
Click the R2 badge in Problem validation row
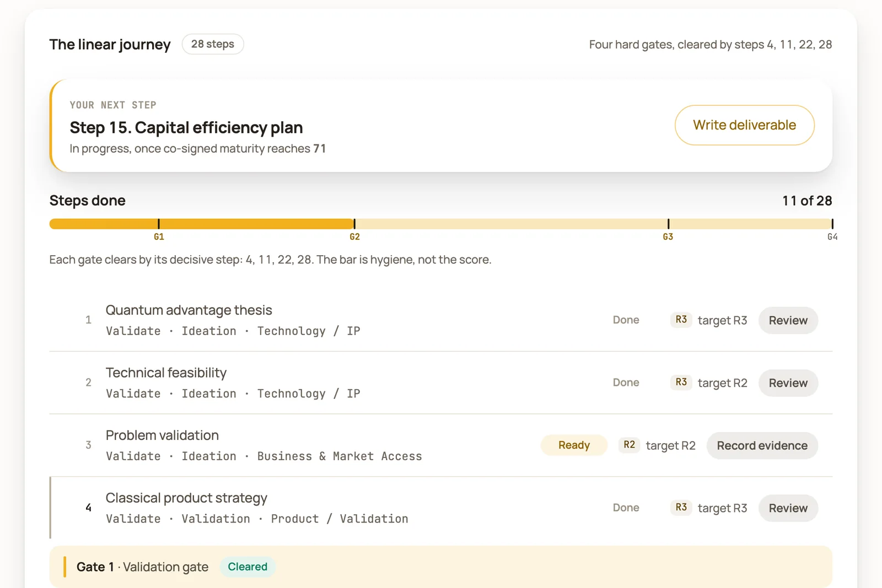point(629,445)
